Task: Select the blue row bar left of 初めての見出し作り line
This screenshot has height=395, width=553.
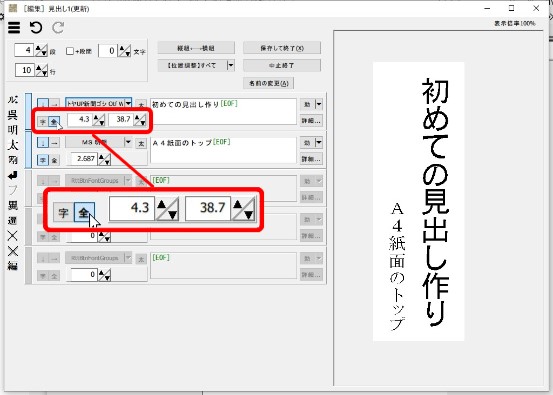Action: [29, 111]
